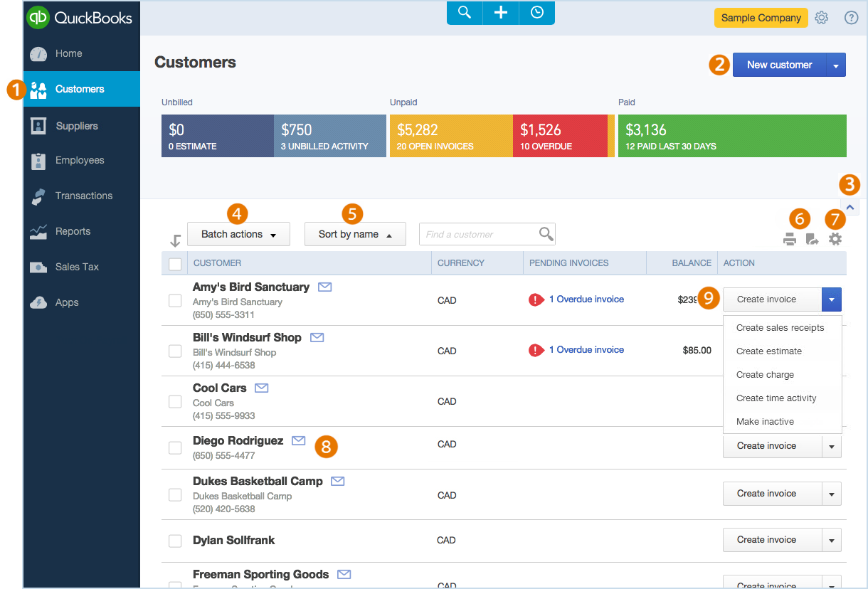Open the QuickBooks search icon

tap(464, 13)
